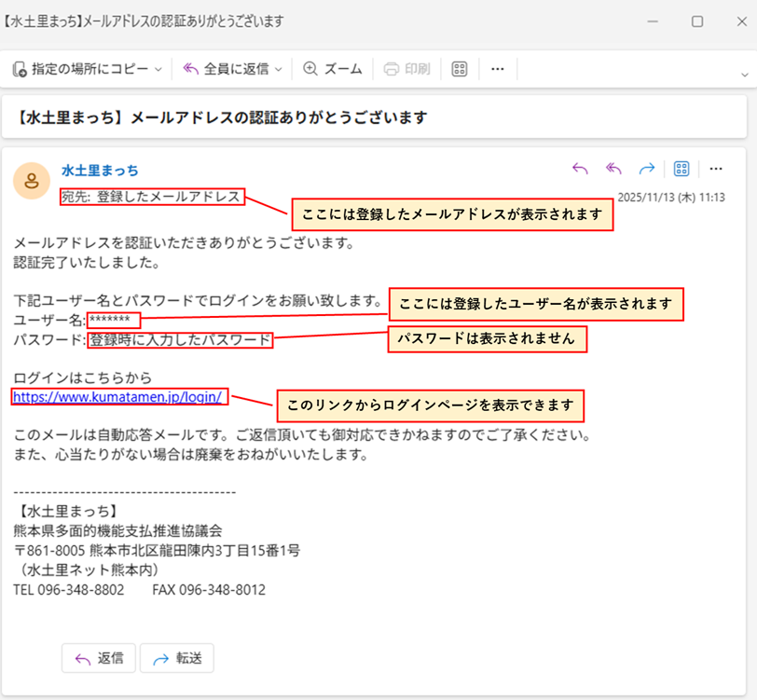The width and height of the screenshot is (757, 700).
Task: Click sender name 水土里まっち
Action: tap(100, 170)
